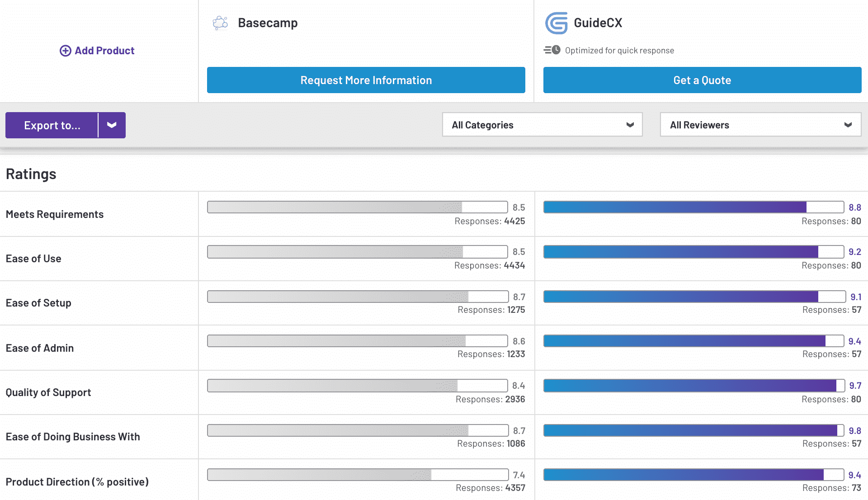Click GuideCX Ease of Admin rating bar
Image resolution: width=868 pixels, height=500 pixels.
pyautogui.click(x=693, y=341)
